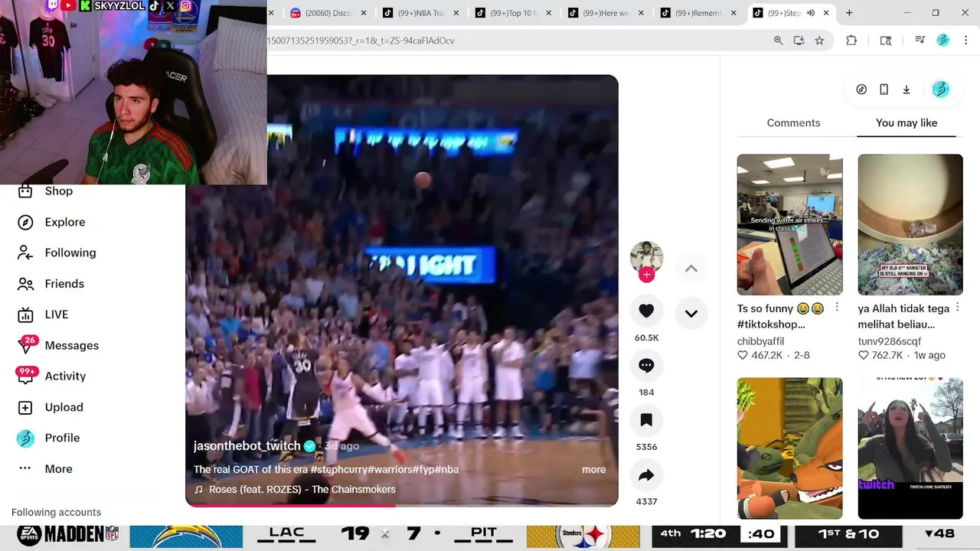Open a new browser tab with plus button

click(849, 13)
